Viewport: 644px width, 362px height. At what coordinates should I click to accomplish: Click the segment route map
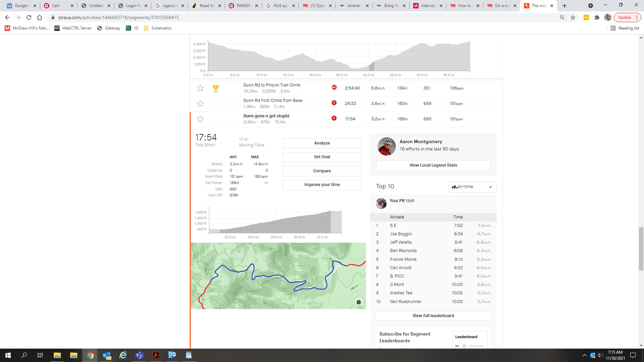point(278,276)
